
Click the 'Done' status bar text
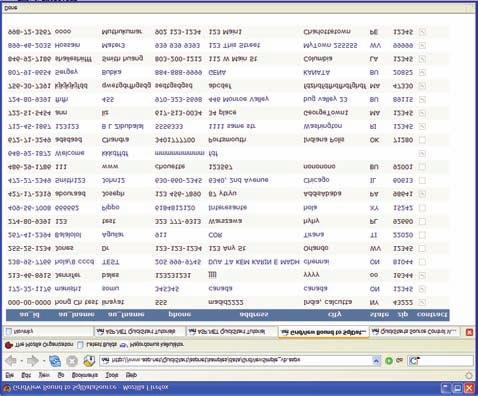[x=11, y=8]
